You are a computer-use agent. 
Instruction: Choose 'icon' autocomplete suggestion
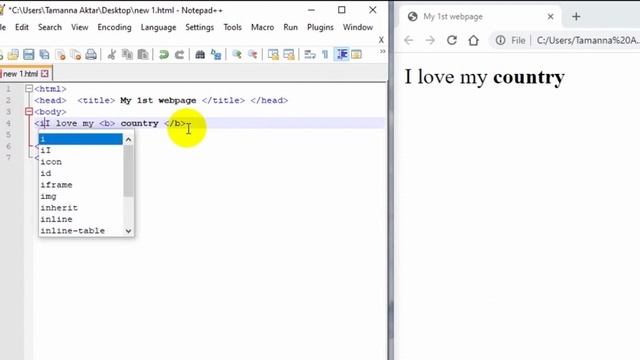[80, 162]
